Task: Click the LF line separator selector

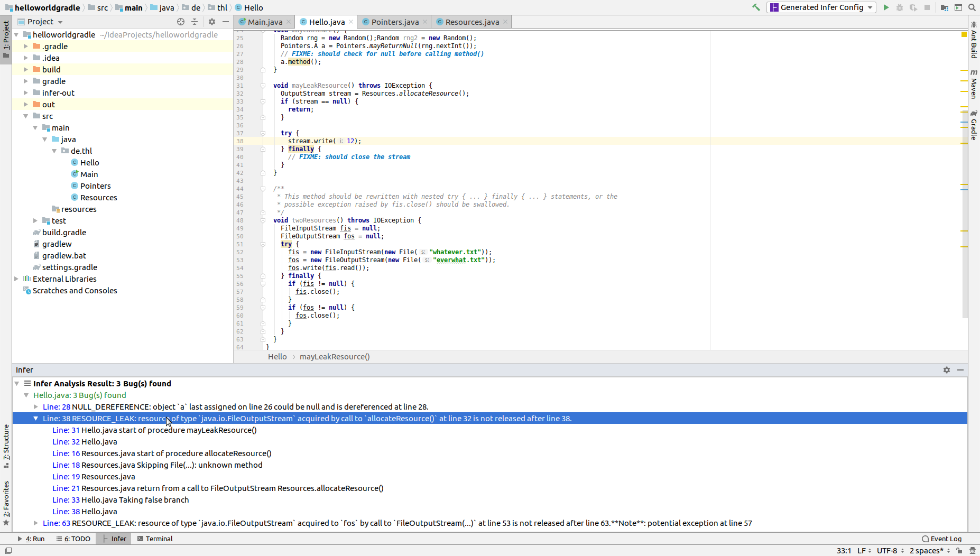Action: pyautogui.click(x=864, y=550)
